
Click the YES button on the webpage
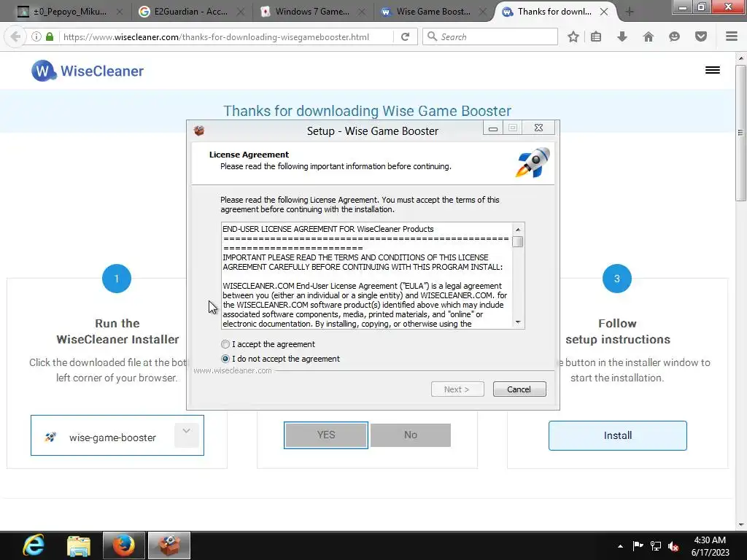(x=326, y=435)
